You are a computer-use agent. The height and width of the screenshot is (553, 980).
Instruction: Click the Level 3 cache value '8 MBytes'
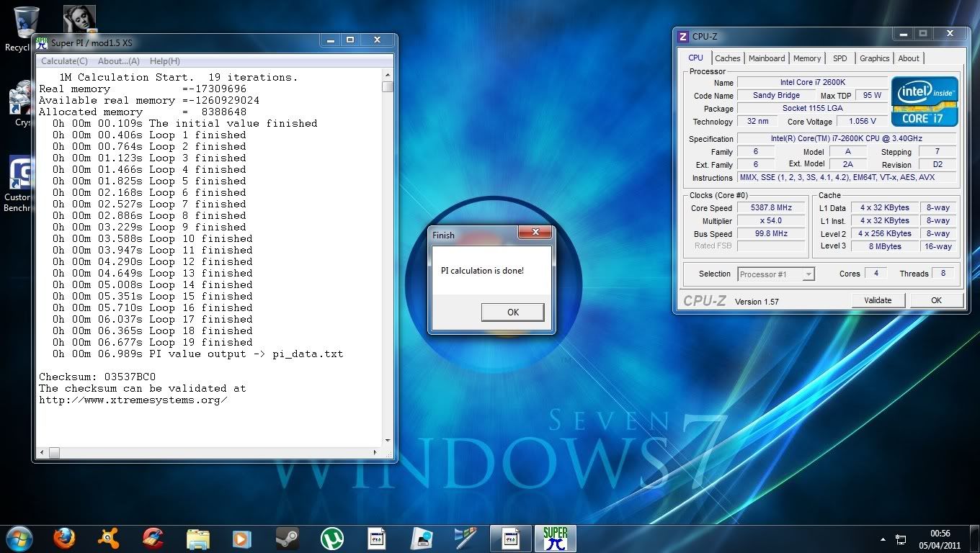click(x=884, y=246)
